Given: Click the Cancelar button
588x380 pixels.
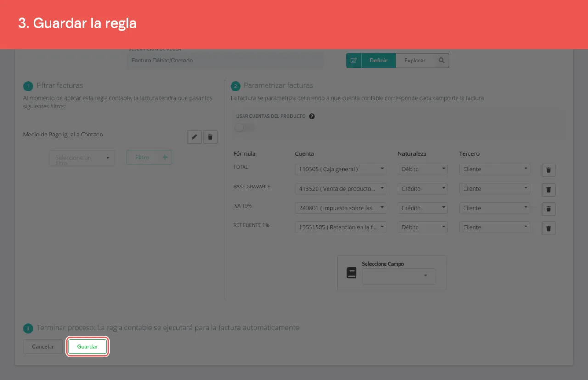Looking at the screenshot, I should pyautogui.click(x=43, y=346).
